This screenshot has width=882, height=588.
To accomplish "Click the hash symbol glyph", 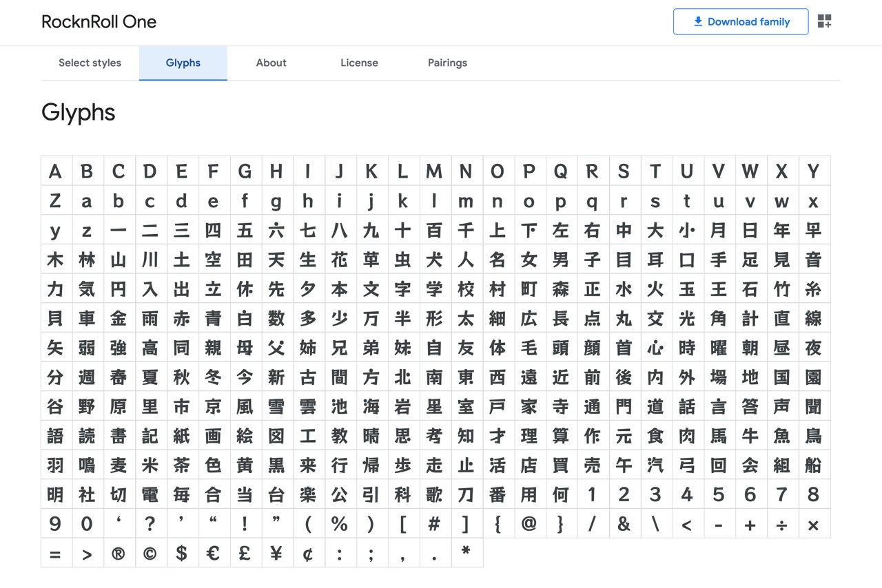I will coord(434,523).
